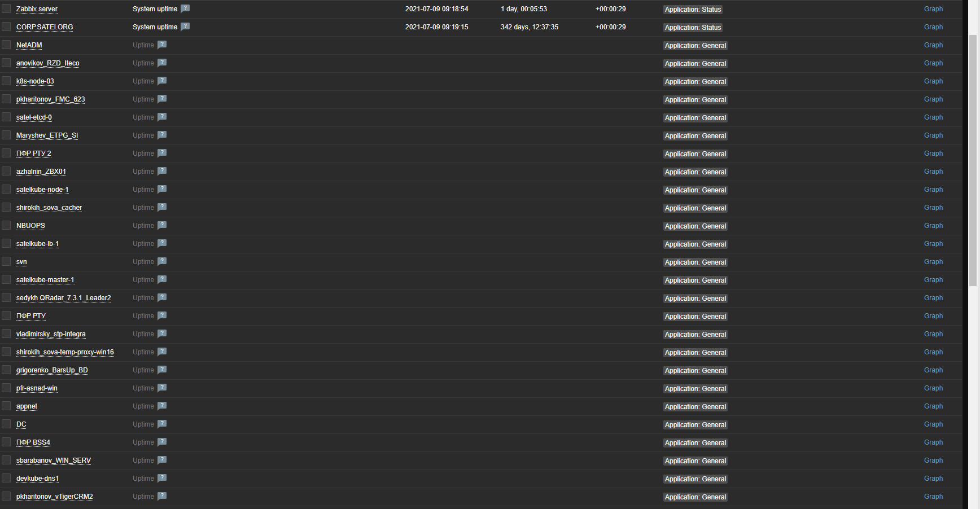
Task: Select the checkbox for shirokih_sova_cacher
Action: (6, 207)
